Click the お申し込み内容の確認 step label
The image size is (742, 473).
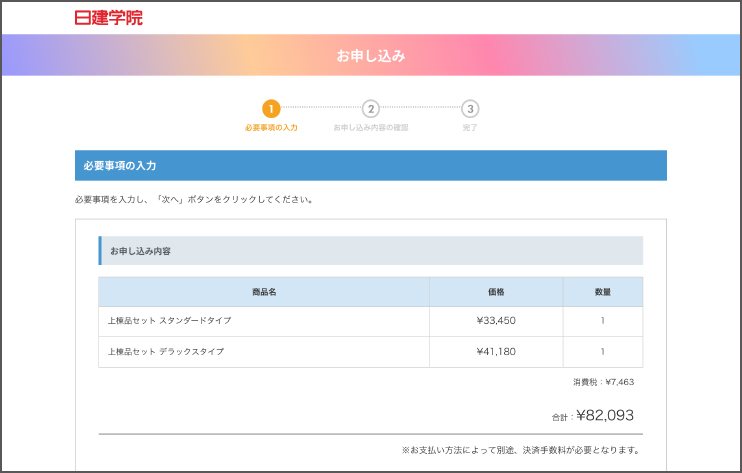click(371, 128)
